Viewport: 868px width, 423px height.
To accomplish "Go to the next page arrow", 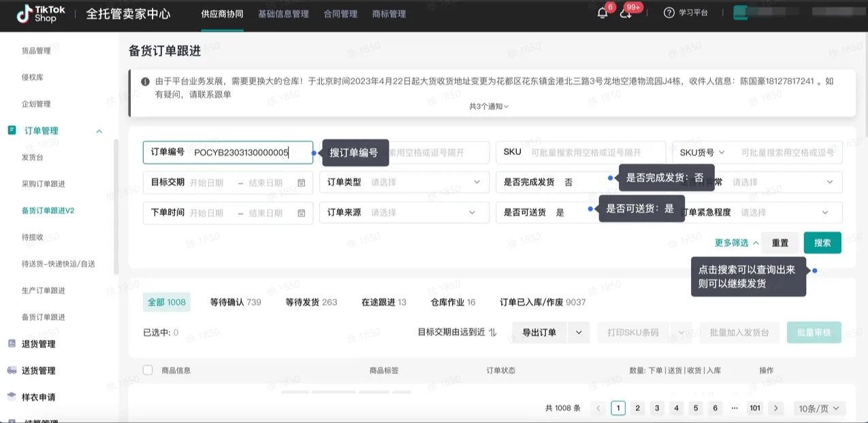I will [x=775, y=408].
